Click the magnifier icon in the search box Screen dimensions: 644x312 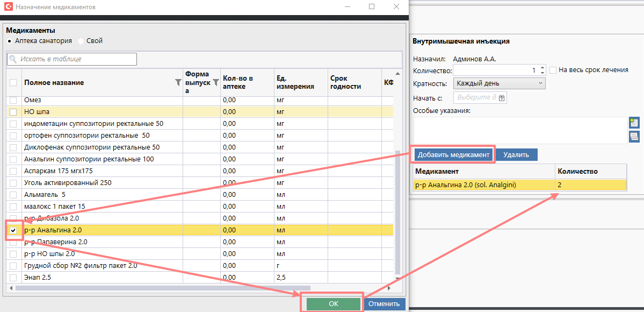(13, 59)
